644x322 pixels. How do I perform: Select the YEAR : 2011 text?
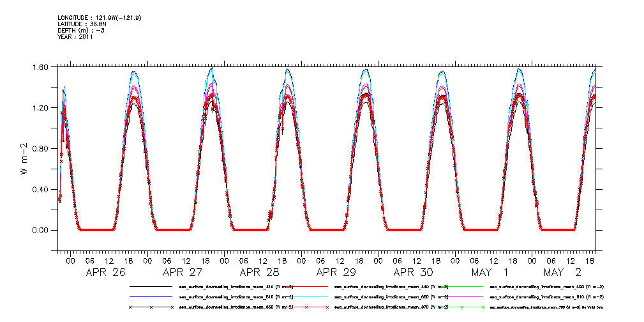(75, 36)
